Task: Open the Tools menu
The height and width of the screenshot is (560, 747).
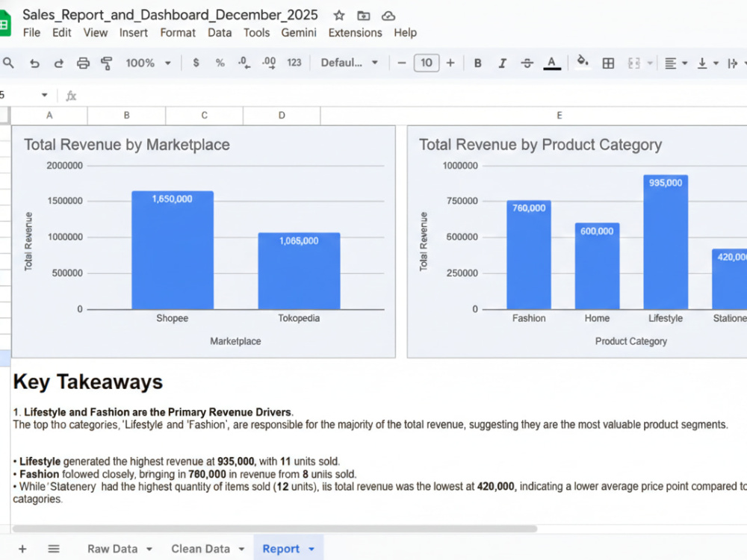Action: click(257, 32)
